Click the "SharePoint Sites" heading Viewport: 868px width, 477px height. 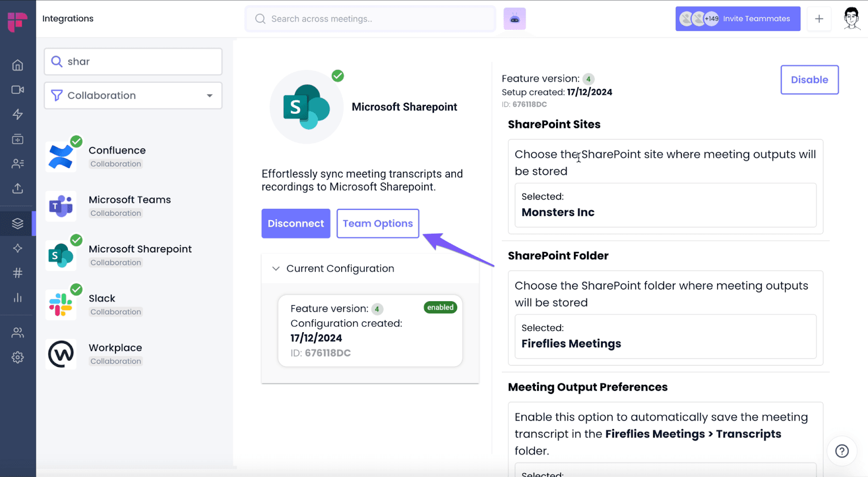(554, 124)
